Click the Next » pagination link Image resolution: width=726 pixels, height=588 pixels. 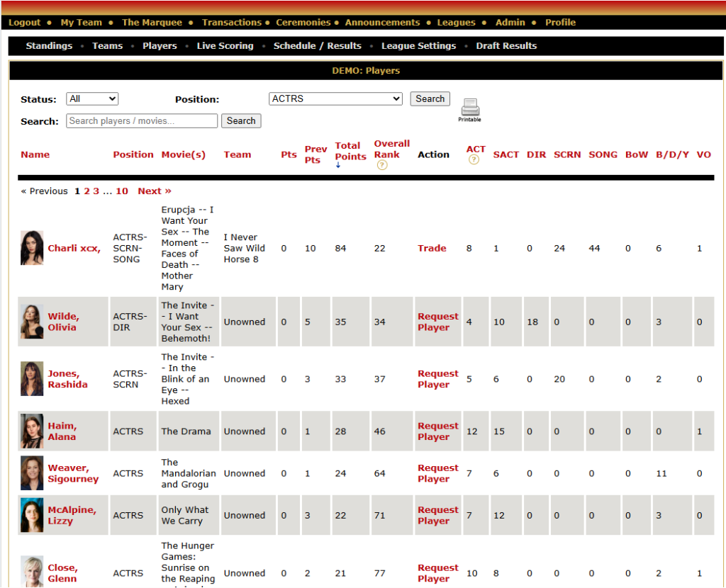pyautogui.click(x=155, y=191)
